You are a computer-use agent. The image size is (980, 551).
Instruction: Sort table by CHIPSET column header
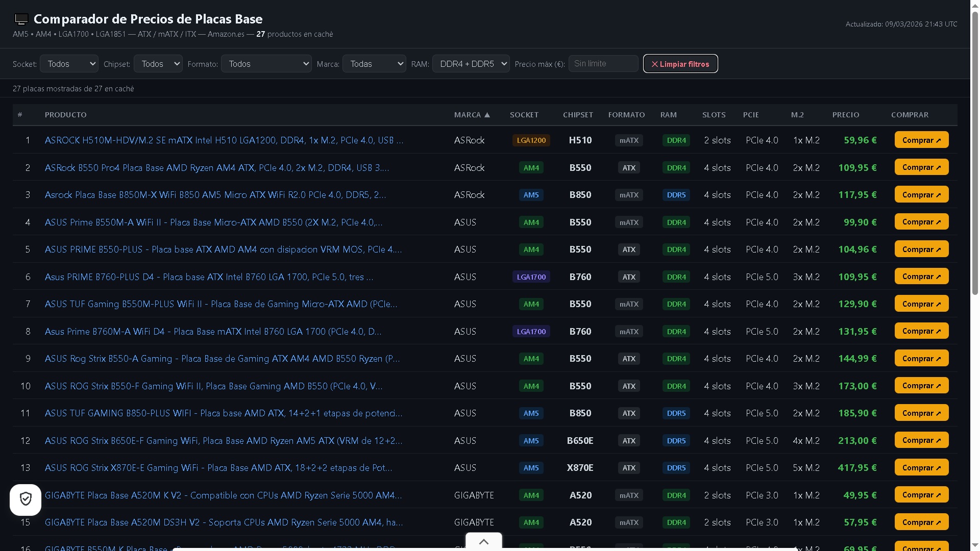(x=577, y=115)
